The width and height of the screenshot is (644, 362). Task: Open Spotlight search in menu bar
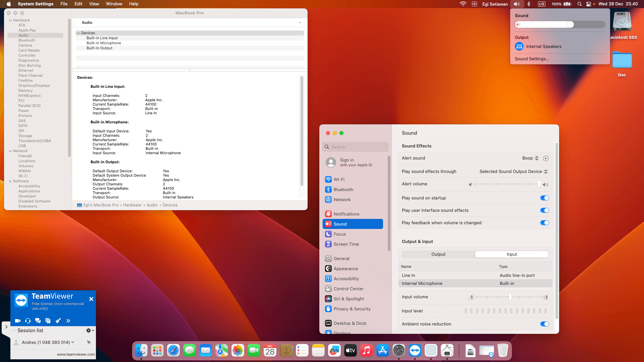(579, 4)
